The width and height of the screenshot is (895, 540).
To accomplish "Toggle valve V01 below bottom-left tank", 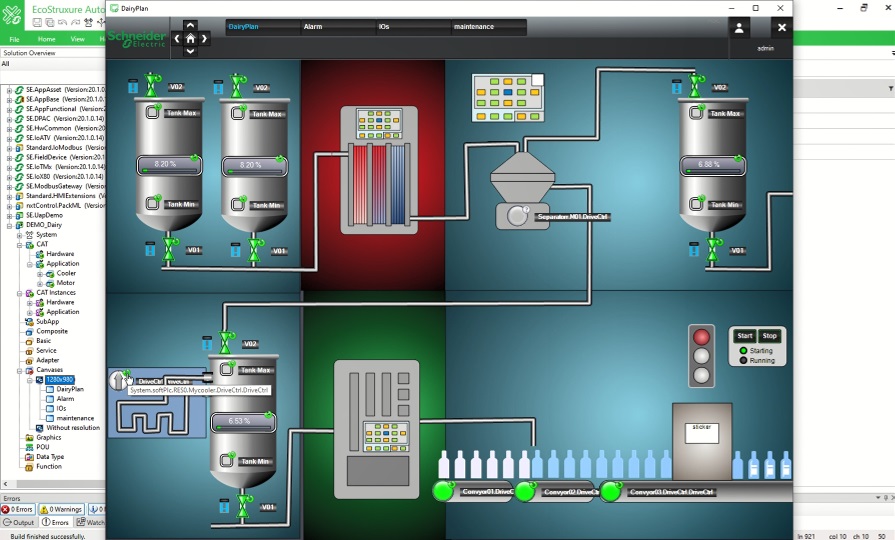I will (225, 506).
